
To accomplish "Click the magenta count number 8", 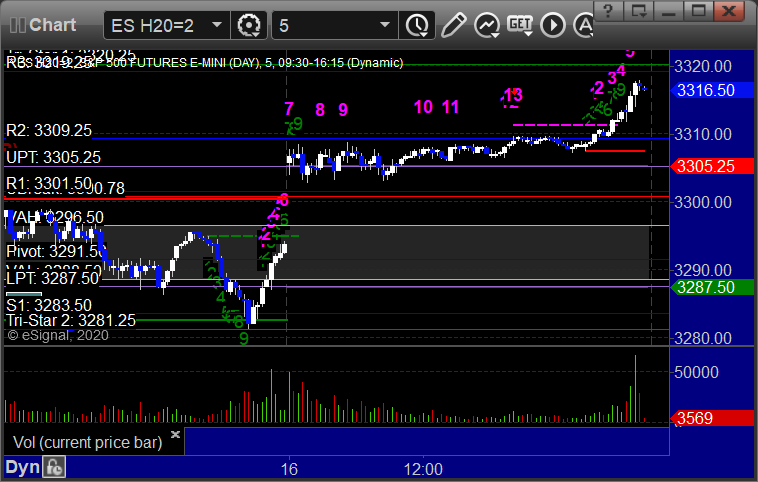I will [x=320, y=110].
